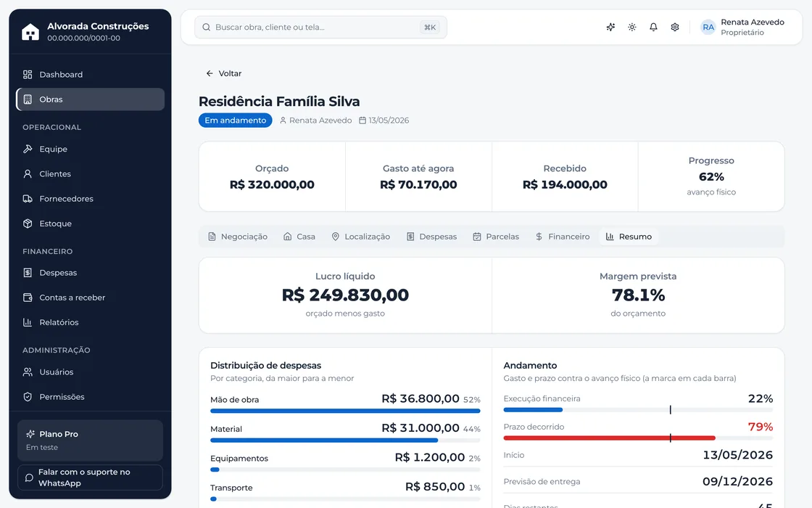Click the Mão de obra progress bar
Screen dimensions: 812x508
pos(345,411)
